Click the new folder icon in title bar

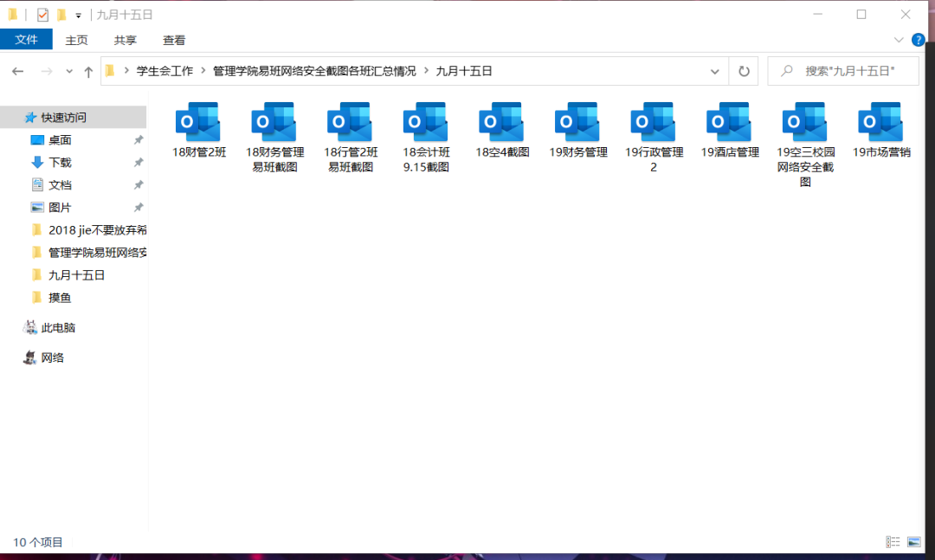pyautogui.click(x=61, y=15)
